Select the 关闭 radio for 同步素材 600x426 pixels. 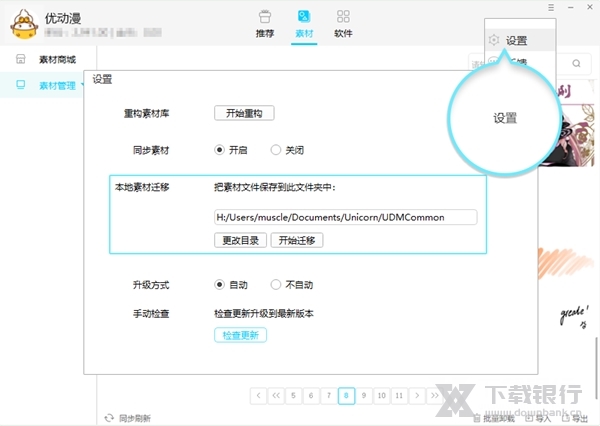[x=276, y=150]
